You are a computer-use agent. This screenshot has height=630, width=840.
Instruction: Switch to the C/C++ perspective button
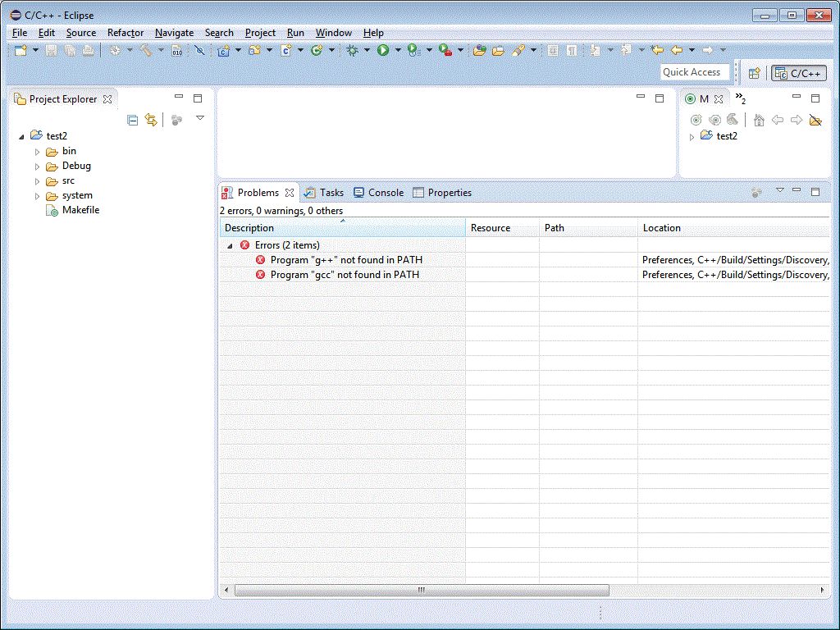tap(798, 73)
